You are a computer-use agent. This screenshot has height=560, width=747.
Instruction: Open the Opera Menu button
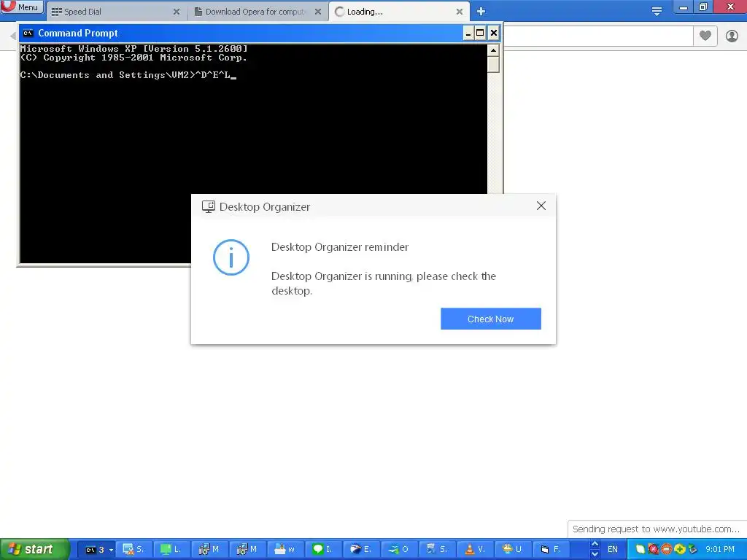[x=22, y=7]
